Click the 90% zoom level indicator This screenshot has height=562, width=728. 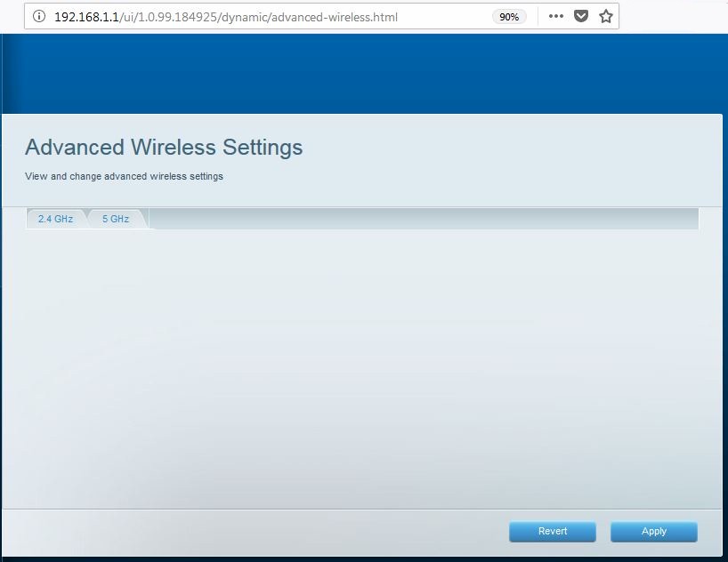click(x=509, y=17)
